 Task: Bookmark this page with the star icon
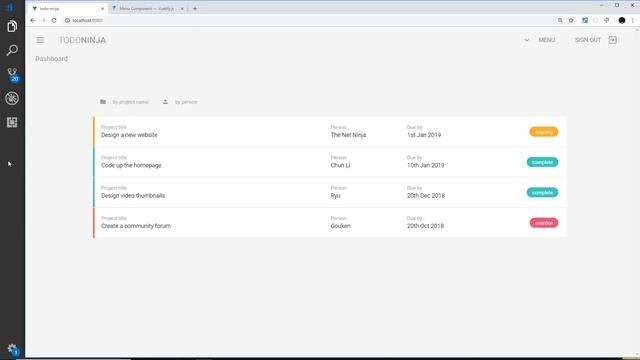(571, 20)
